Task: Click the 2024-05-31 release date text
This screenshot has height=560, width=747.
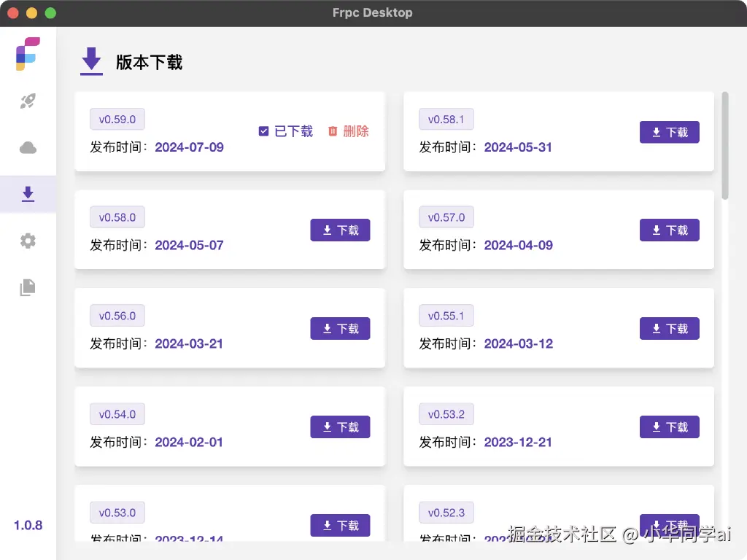Action: (x=518, y=147)
